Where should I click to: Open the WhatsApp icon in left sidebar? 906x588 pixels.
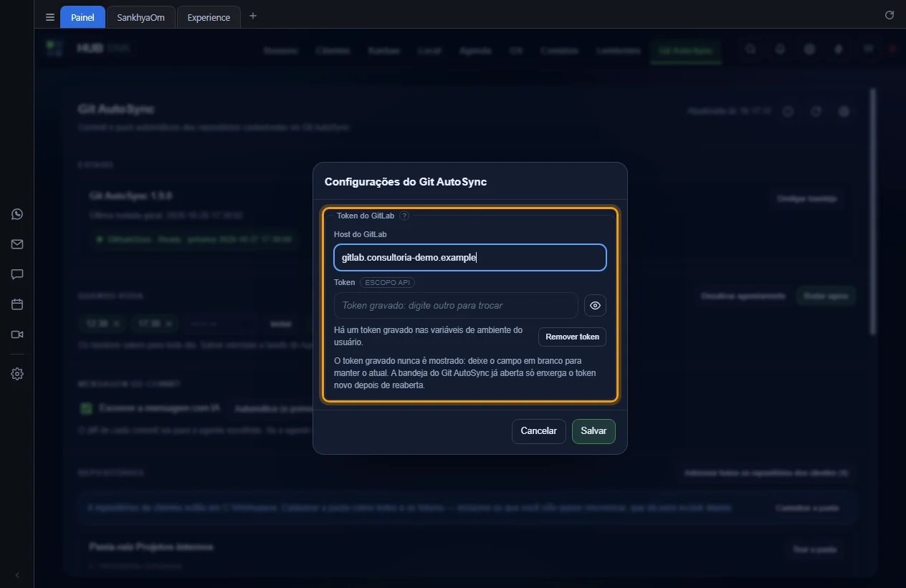[17, 214]
